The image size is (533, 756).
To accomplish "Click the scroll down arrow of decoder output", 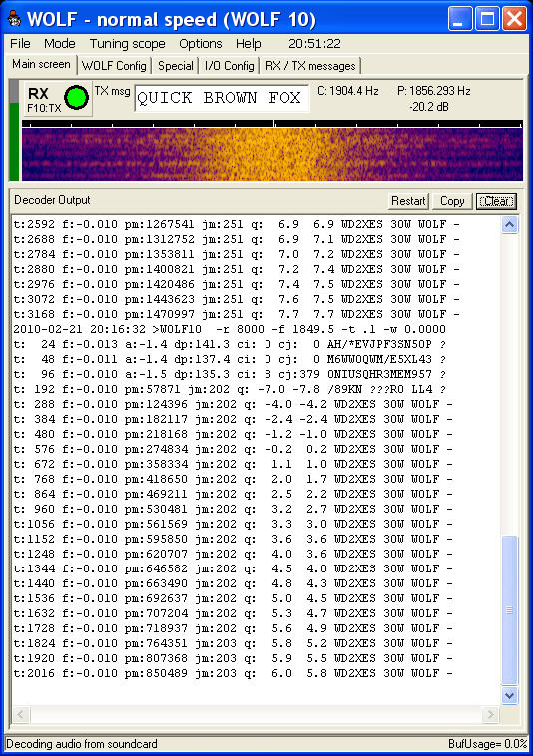I will [x=510, y=695].
